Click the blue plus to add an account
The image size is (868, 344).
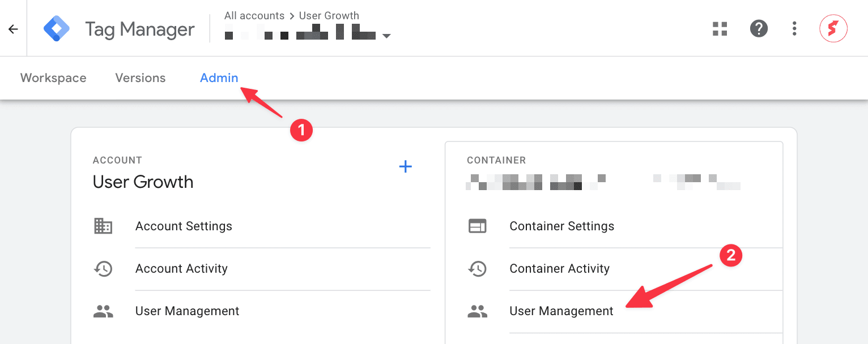pyautogui.click(x=406, y=166)
